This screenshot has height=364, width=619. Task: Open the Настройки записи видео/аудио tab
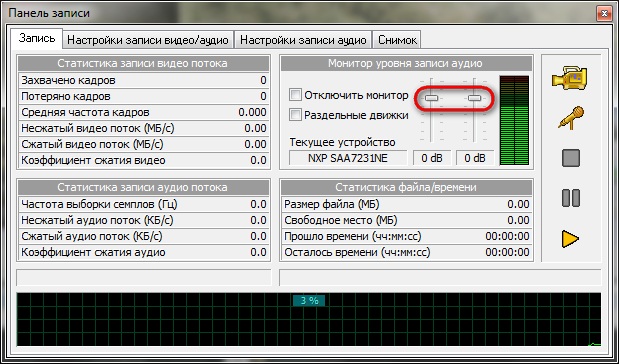pos(148,40)
